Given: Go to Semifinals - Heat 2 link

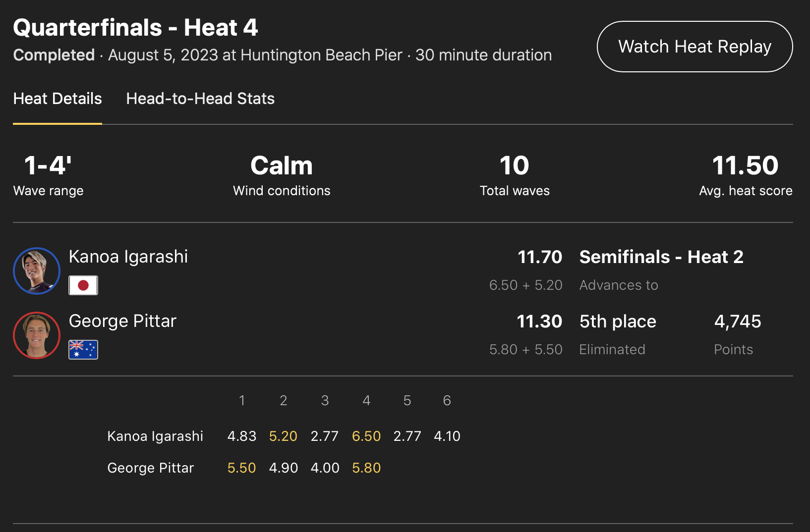Looking at the screenshot, I should click(661, 257).
